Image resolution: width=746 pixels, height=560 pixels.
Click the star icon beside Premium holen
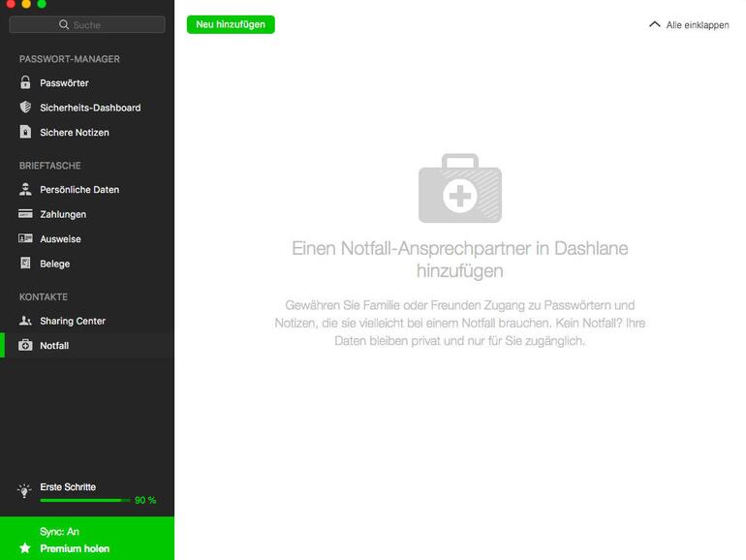point(25,548)
